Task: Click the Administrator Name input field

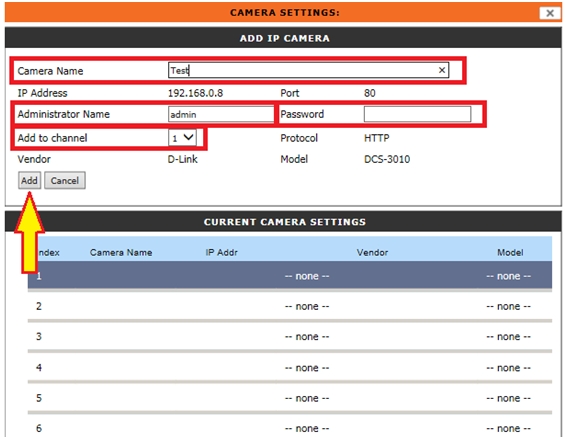Action: tap(221, 114)
